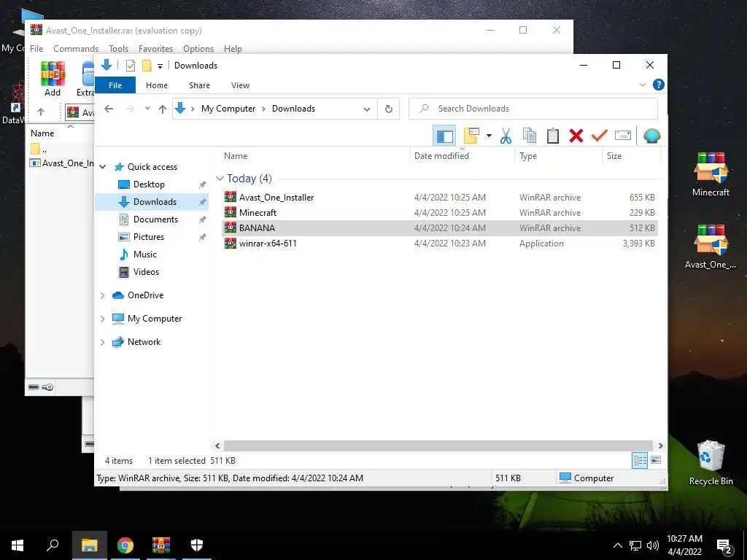Screen dimensions: 747x560
Task: Click the Search Downloads field
Action: click(x=533, y=109)
